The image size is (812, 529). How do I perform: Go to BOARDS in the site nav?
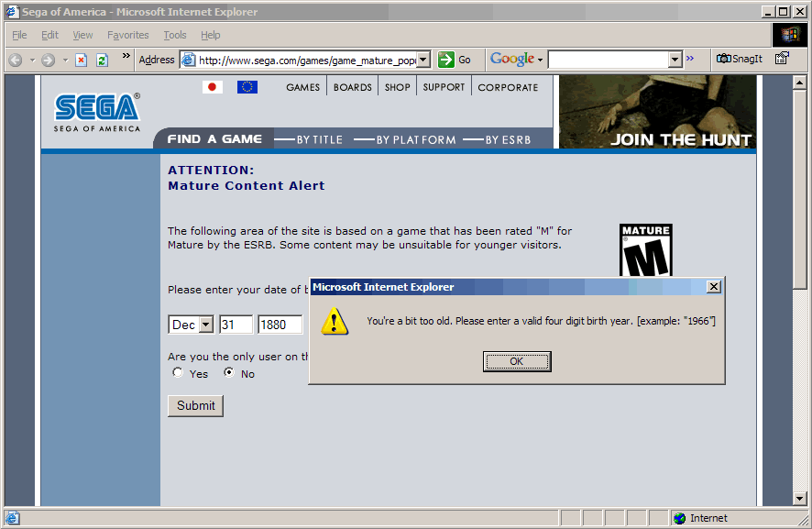pyautogui.click(x=353, y=88)
